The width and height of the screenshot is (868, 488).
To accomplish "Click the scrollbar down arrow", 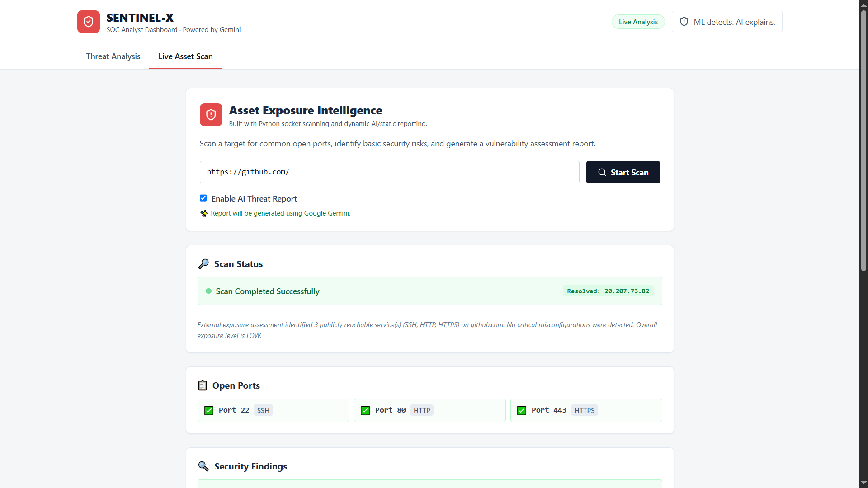I will point(863,483).
